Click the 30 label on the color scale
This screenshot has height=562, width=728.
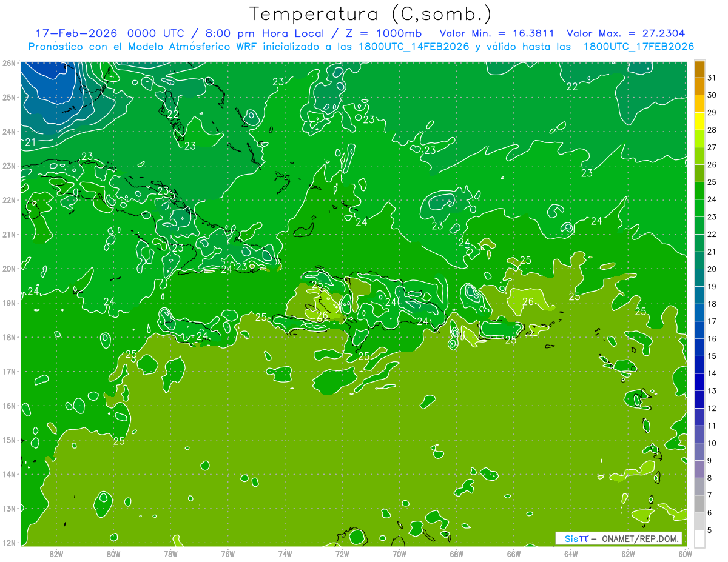(712, 95)
